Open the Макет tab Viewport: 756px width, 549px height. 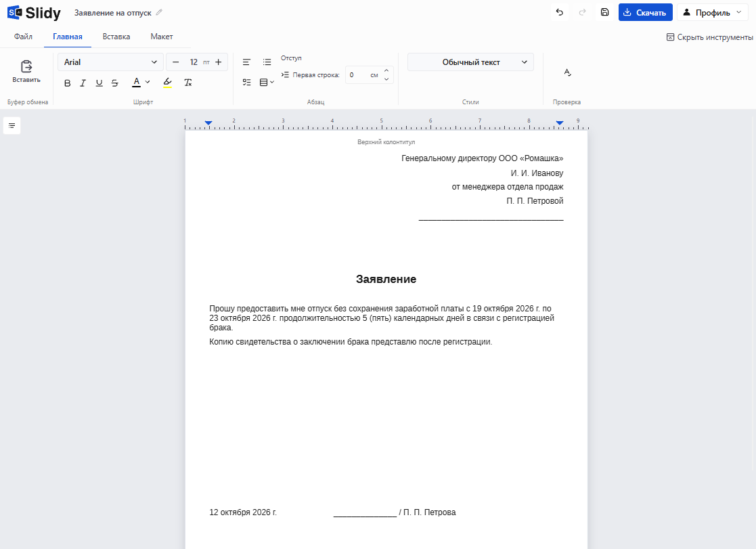(x=162, y=37)
